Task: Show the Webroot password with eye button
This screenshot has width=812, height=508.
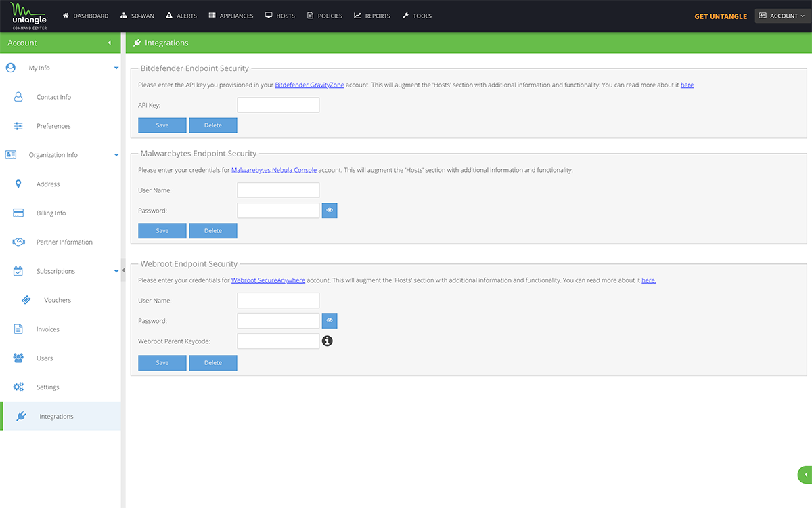Action: point(330,321)
